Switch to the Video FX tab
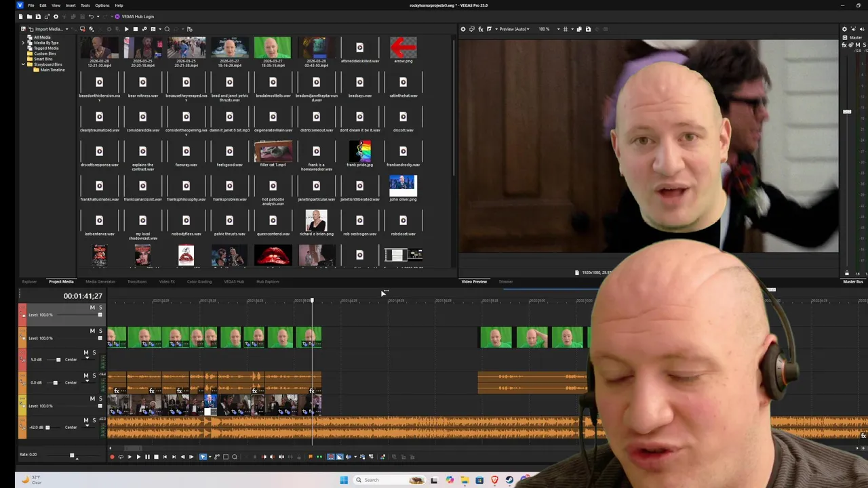Screen dimensions: 868x488 click(167, 281)
